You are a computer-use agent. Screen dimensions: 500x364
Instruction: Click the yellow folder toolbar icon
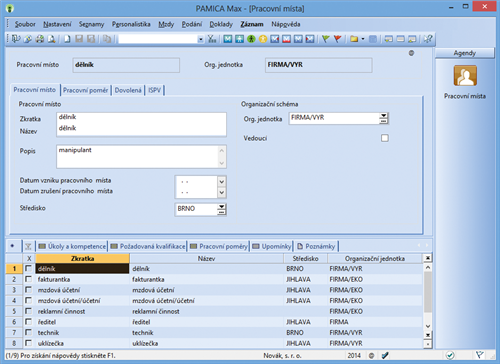point(354,39)
